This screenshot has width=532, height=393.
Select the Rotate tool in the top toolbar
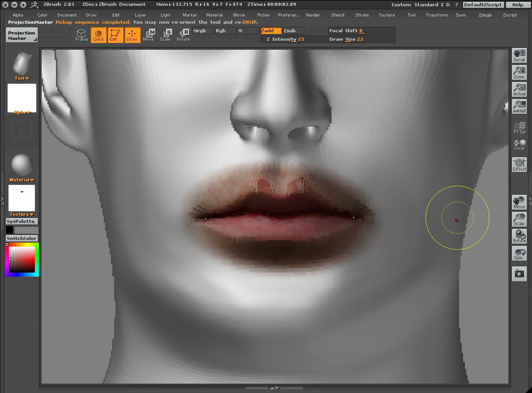point(183,35)
